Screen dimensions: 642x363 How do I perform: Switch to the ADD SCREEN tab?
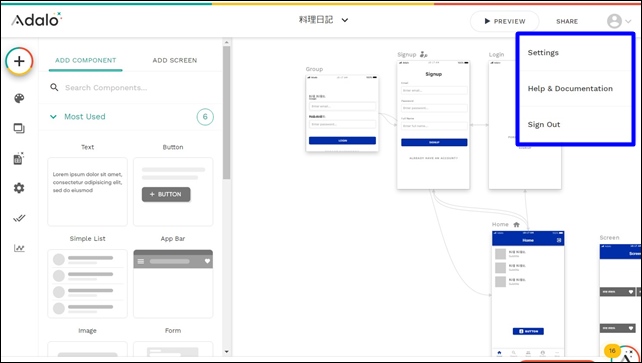(x=175, y=60)
